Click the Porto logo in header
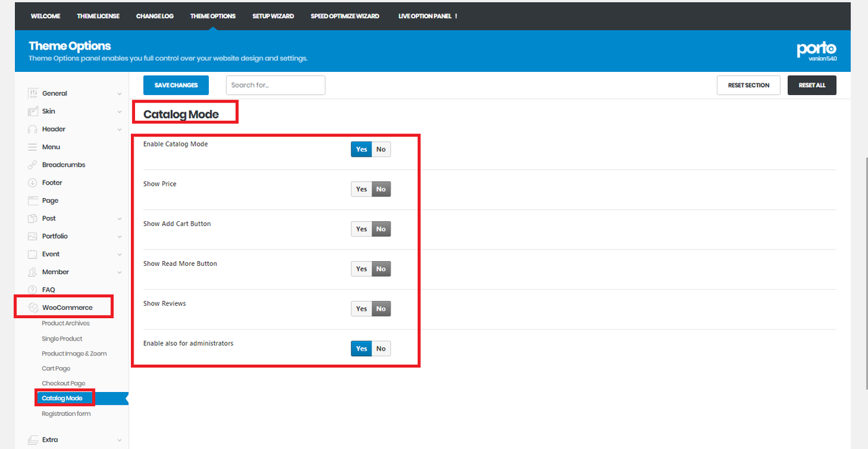This screenshot has width=868, height=449. click(816, 50)
